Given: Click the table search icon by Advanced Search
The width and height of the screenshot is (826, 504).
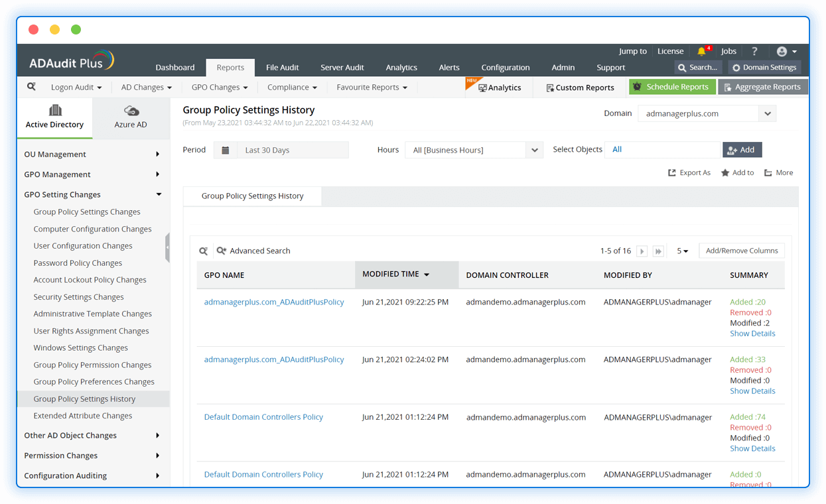Looking at the screenshot, I should tap(204, 251).
